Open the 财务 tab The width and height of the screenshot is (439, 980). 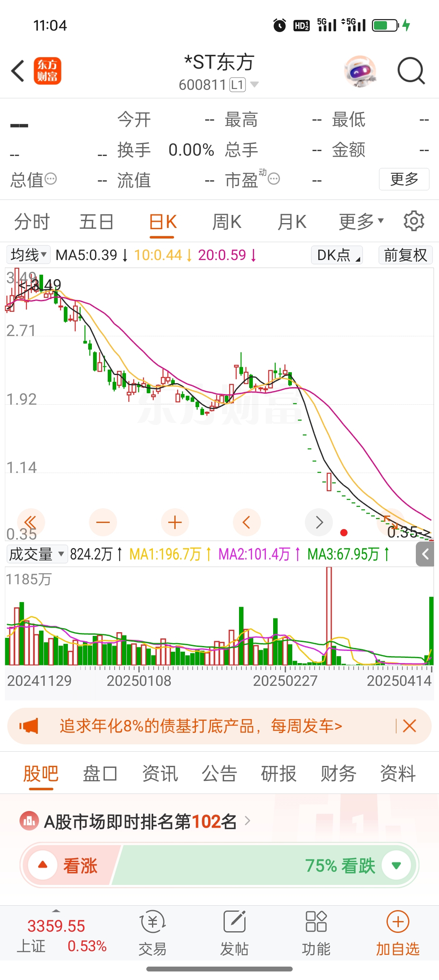point(338,773)
